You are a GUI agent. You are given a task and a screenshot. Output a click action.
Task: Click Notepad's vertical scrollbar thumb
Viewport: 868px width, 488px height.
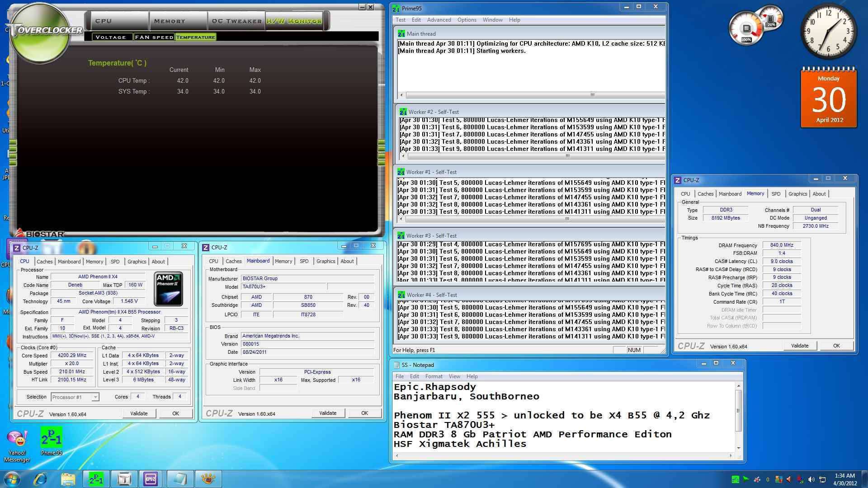tap(738, 410)
